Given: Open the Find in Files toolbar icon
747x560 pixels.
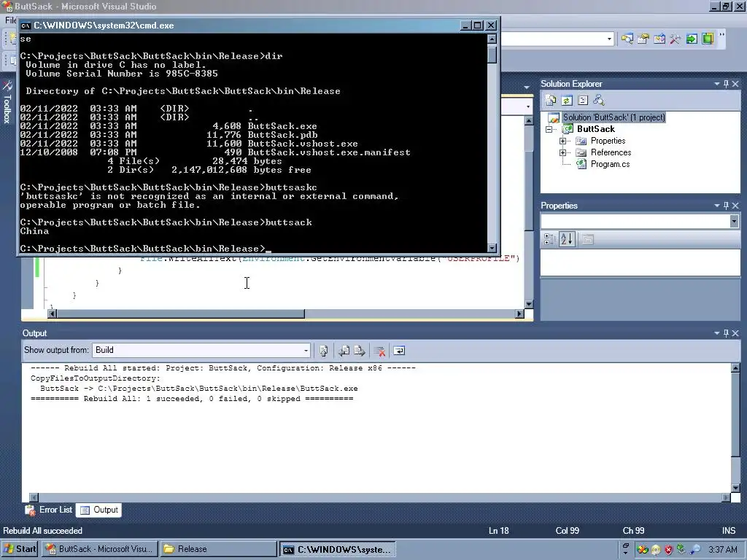Looking at the screenshot, I should 627,39.
